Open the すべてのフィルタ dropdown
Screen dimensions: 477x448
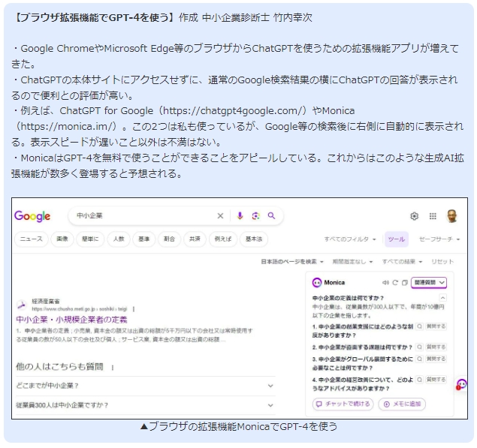pyautogui.click(x=350, y=239)
